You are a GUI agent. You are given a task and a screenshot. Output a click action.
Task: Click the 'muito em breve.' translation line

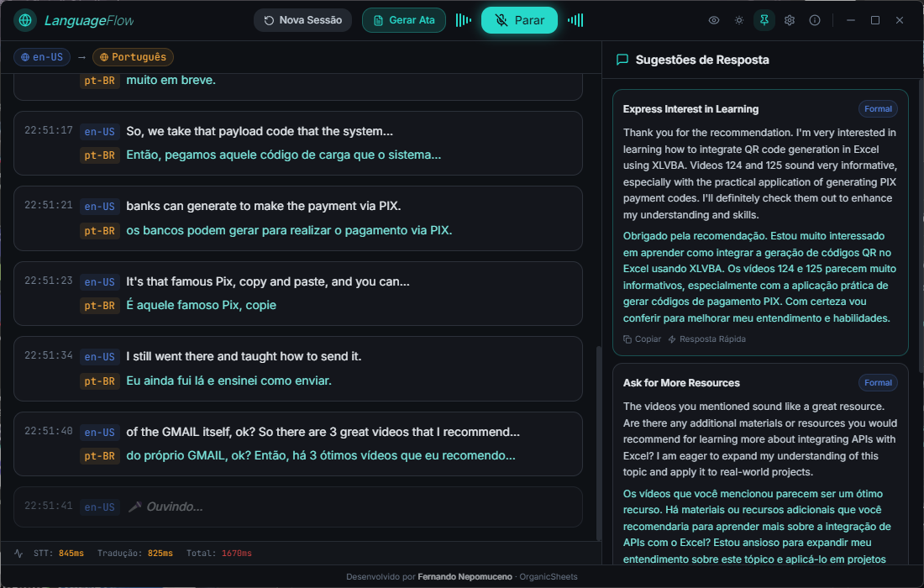click(x=171, y=80)
